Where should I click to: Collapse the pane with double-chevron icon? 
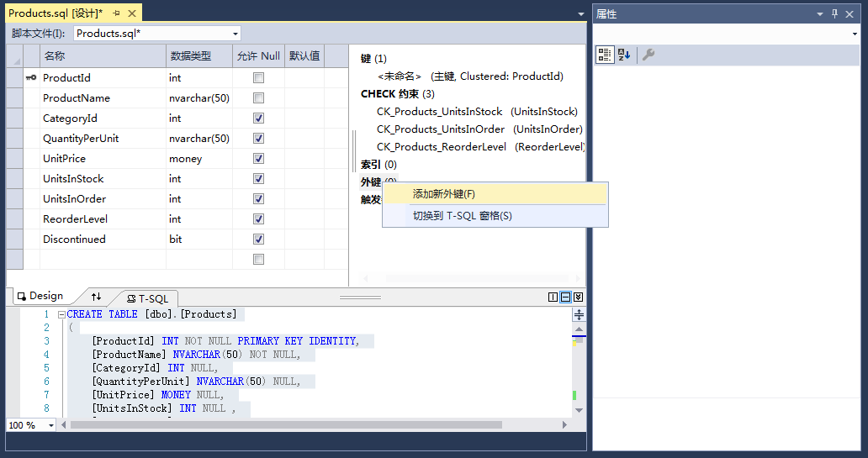[578, 297]
